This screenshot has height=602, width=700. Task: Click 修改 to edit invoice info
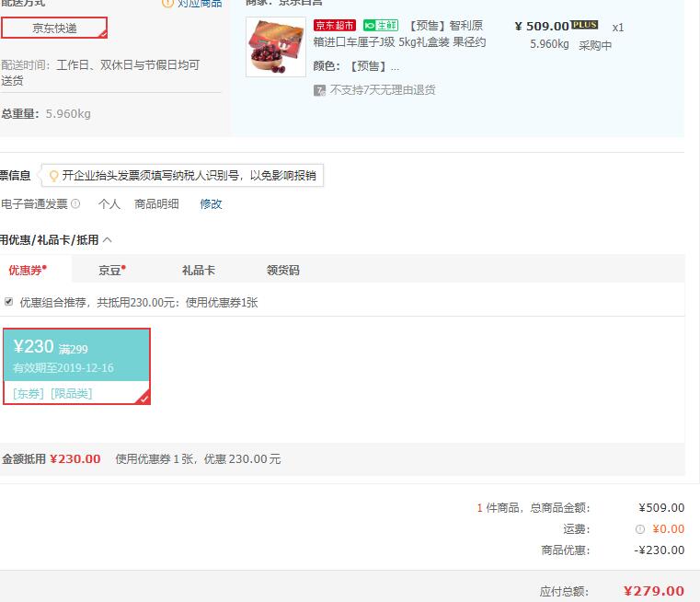pos(211,204)
